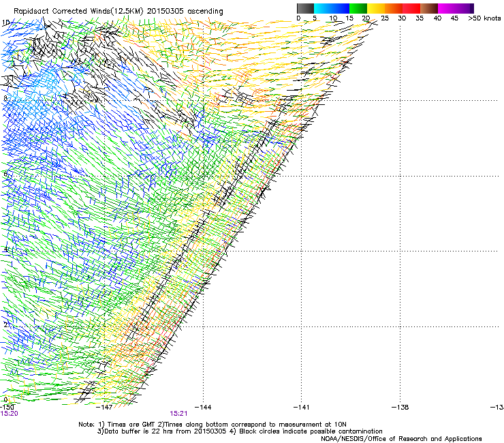
Task: Click the gray 0-5 knots color segment
Action: coord(305,8)
